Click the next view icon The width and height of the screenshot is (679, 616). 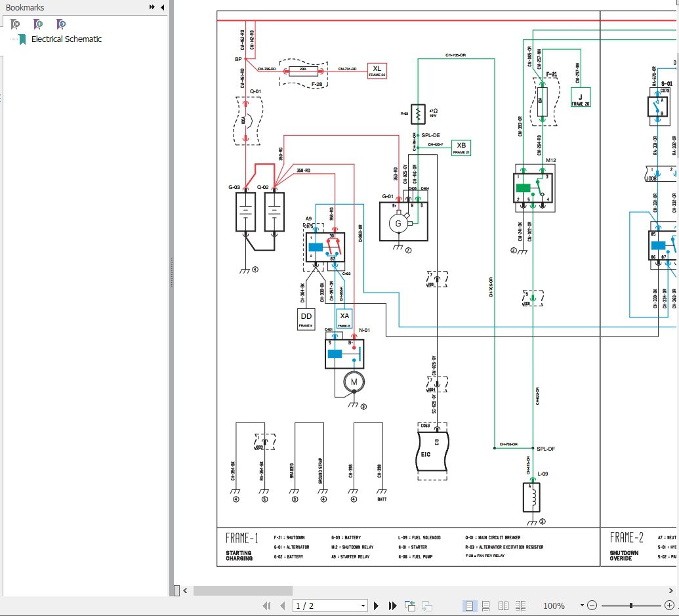click(427, 606)
